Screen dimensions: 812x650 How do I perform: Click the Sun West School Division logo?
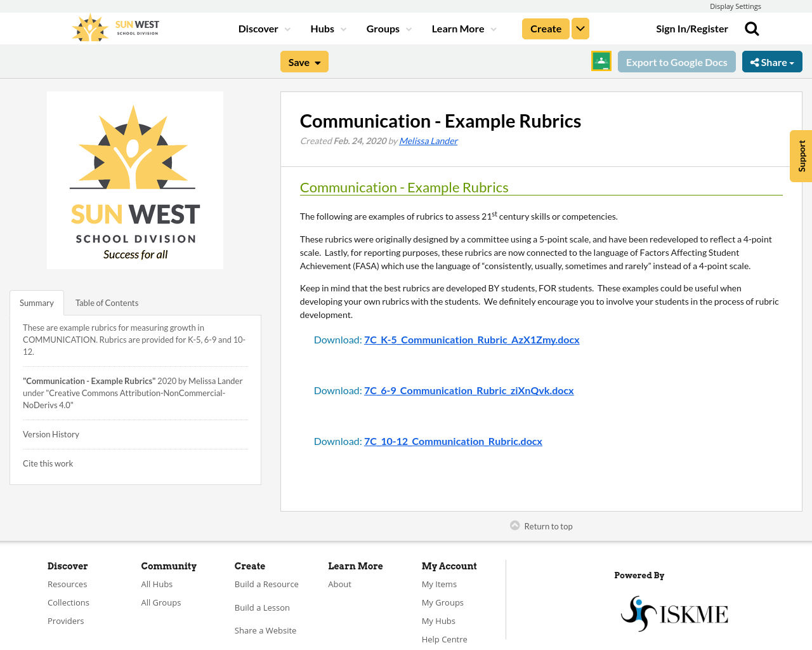pyautogui.click(x=114, y=27)
